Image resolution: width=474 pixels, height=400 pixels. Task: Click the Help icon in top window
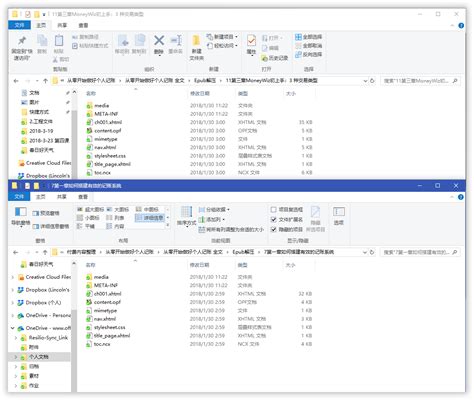461,25
